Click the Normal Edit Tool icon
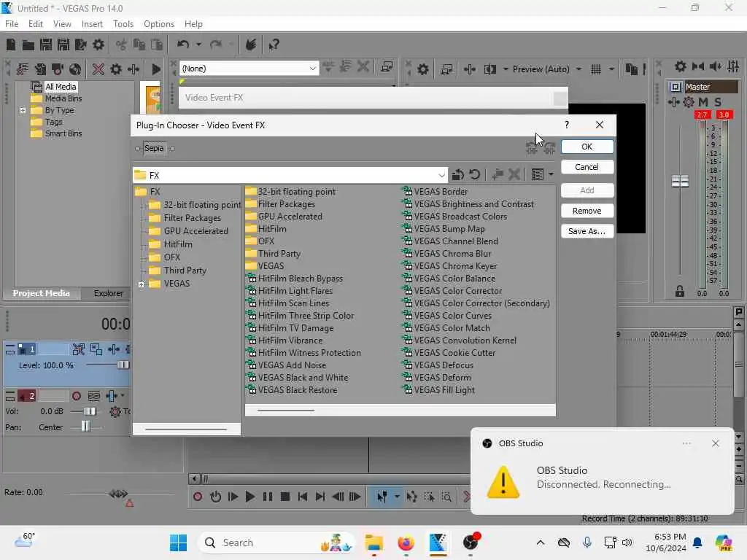Viewport: 747px width, 560px height. click(x=382, y=497)
